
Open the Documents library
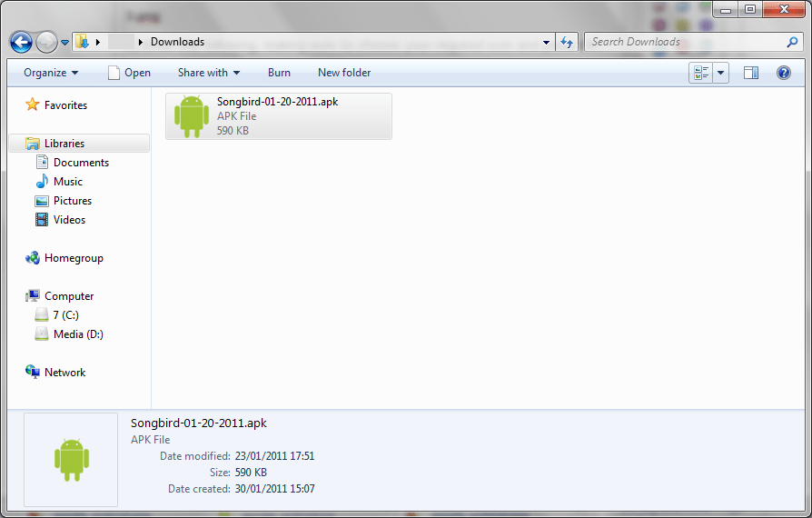(82, 163)
